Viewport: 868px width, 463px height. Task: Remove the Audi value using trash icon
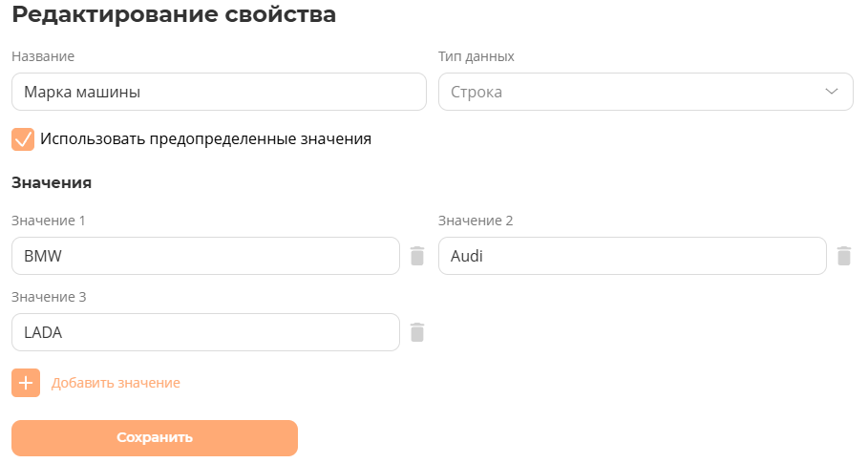point(844,256)
